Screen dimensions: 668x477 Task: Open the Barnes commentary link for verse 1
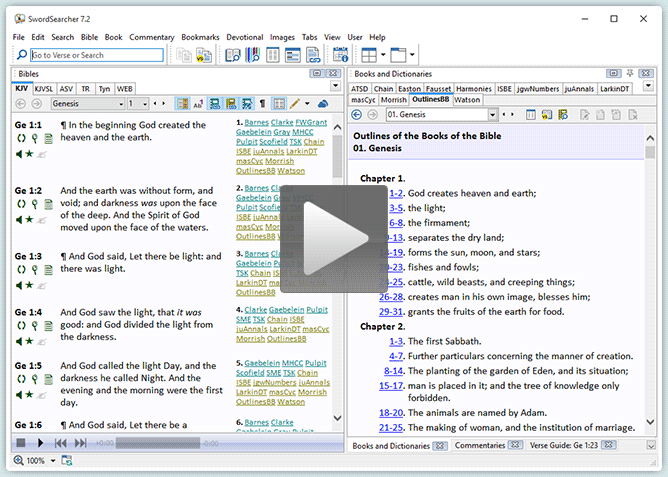256,122
